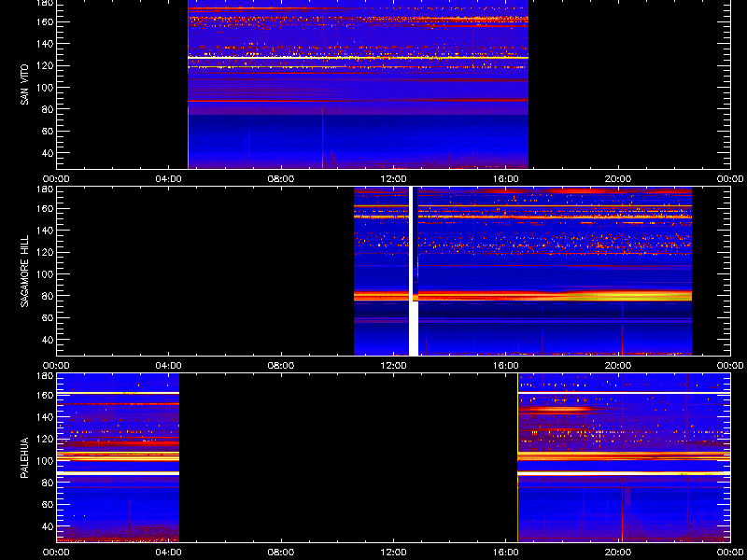Pick the 12:00 label under Sagamore Hill panel
The image size is (747, 560).
tap(393, 366)
